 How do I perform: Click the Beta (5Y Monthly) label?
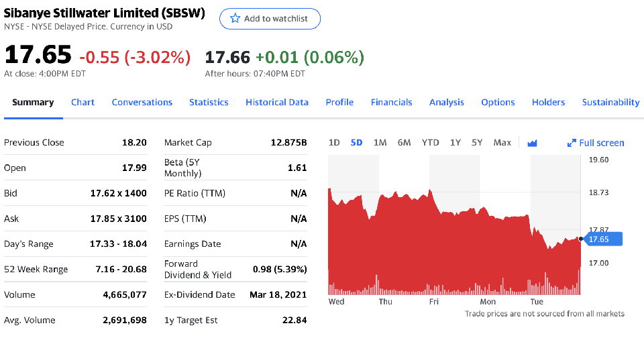pyautogui.click(x=182, y=168)
